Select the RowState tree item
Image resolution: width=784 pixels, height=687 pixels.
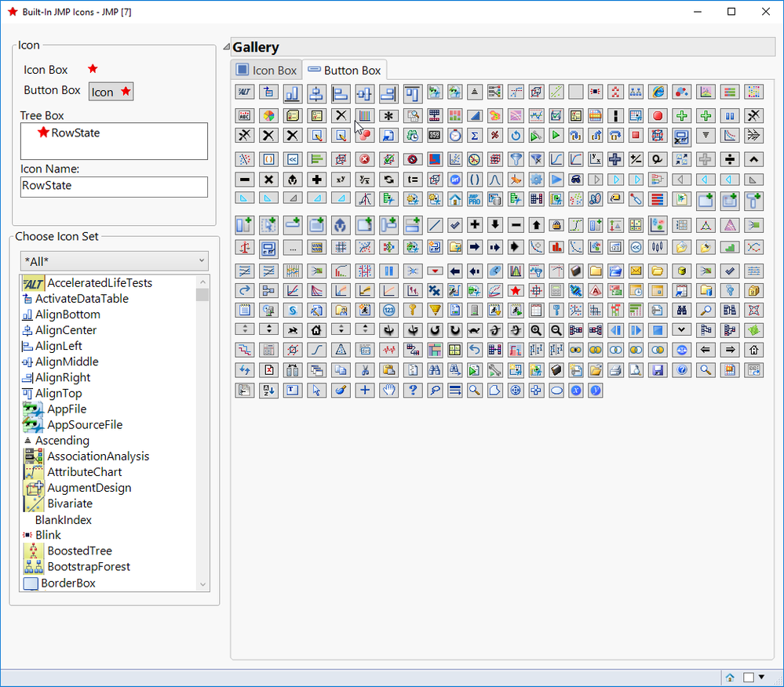(69, 133)
